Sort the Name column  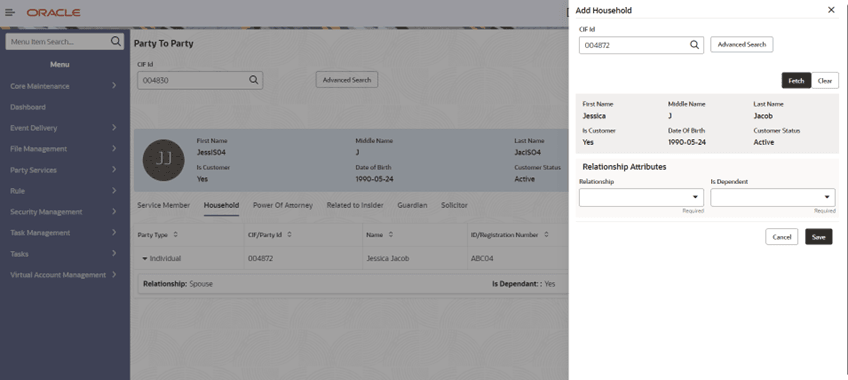[390, 235]
